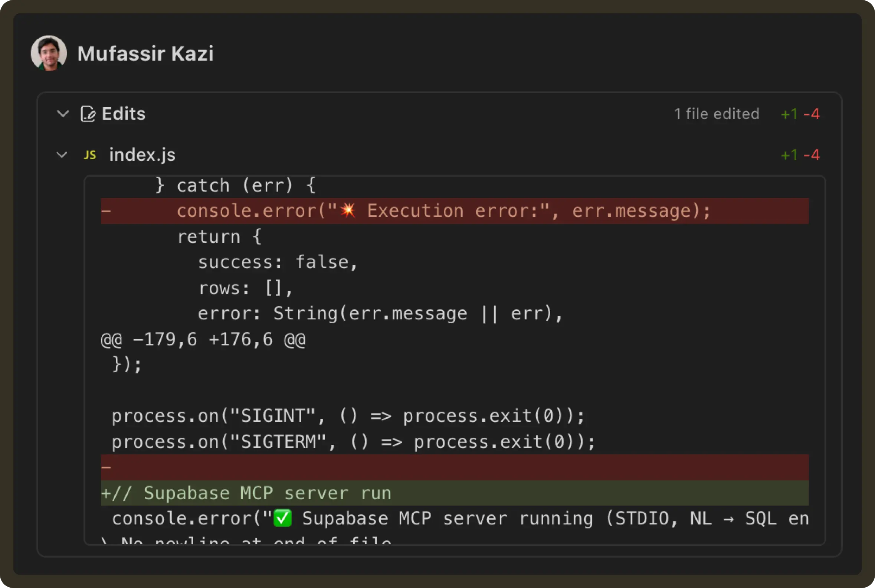
Task: Click the process.on SIGTERM code line
Action: 353,442
